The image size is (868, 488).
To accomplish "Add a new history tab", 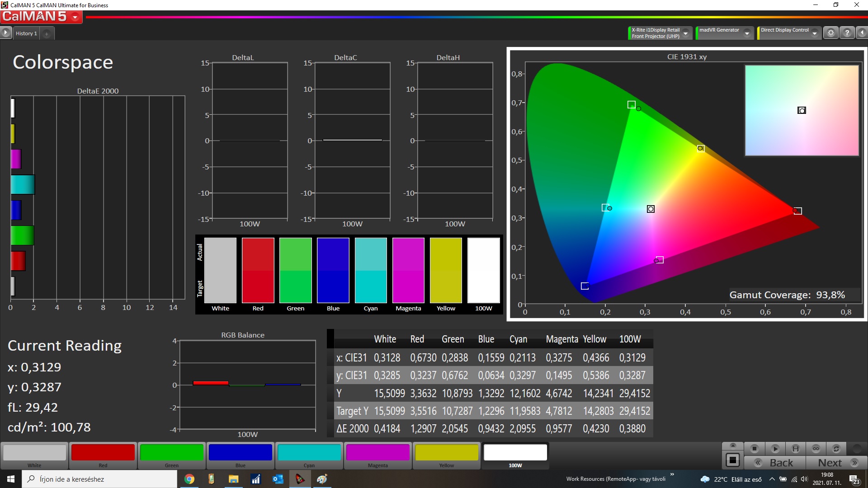I will tap(47, 33).
